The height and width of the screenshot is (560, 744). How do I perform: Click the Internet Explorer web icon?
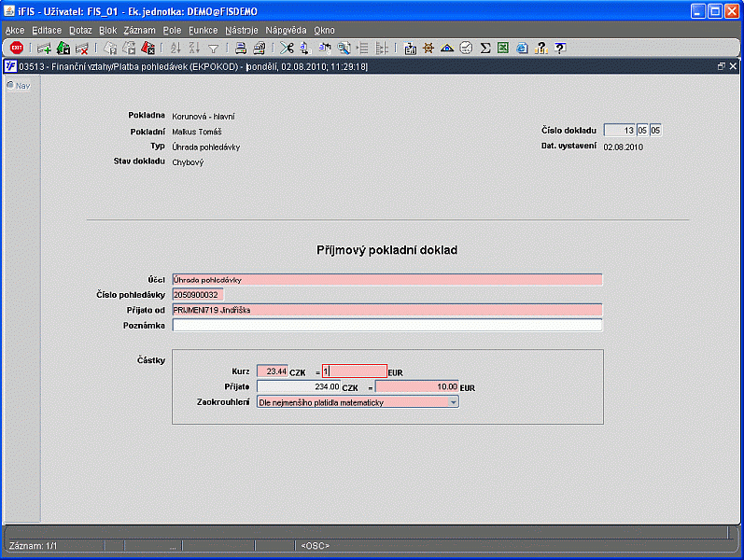(x=522, y=48)
